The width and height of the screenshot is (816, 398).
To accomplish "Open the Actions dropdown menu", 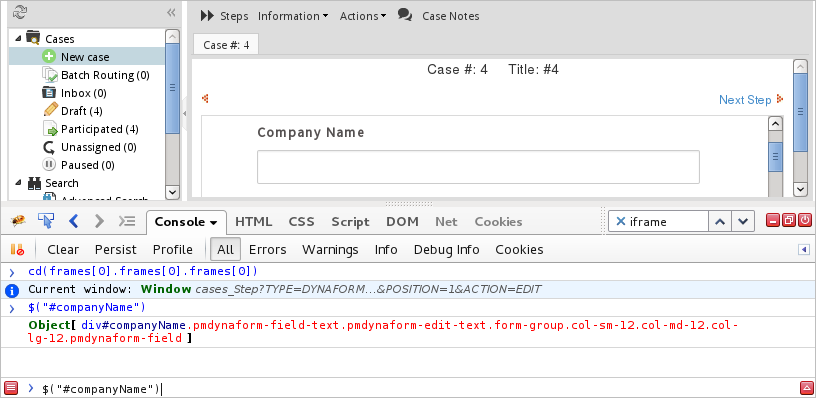I will [363, 16].
